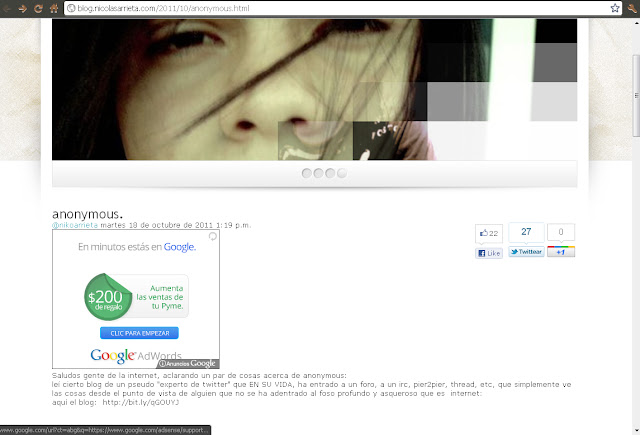The height and width of the screenshot is (435, 640).
Task: Open the http://bit.ly/qGOUYJ link
Action: click(141, 402)
